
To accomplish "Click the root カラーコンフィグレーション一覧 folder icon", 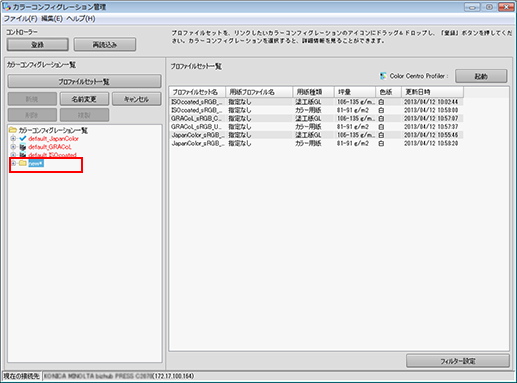I will pyautogui.click(x=13, y=130).
